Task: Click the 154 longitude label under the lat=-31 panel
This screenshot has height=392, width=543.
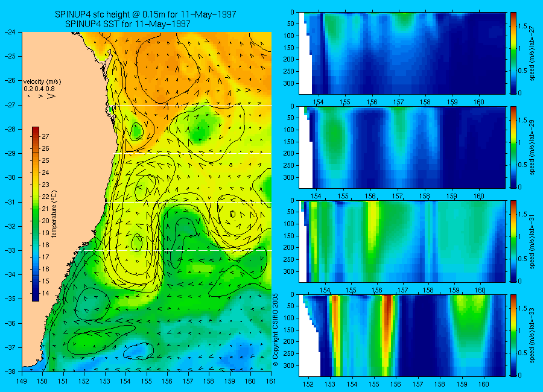Action: [325, 290]
